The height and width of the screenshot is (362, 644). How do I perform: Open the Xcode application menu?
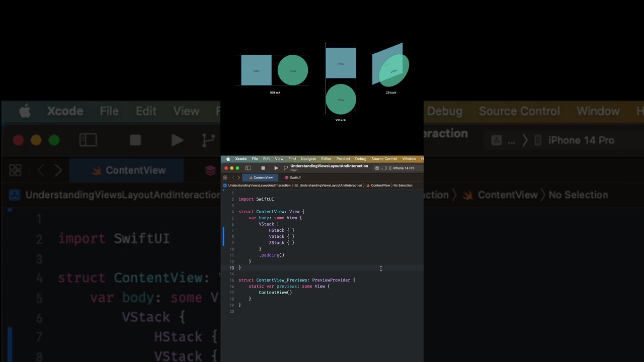pos(241,159)
